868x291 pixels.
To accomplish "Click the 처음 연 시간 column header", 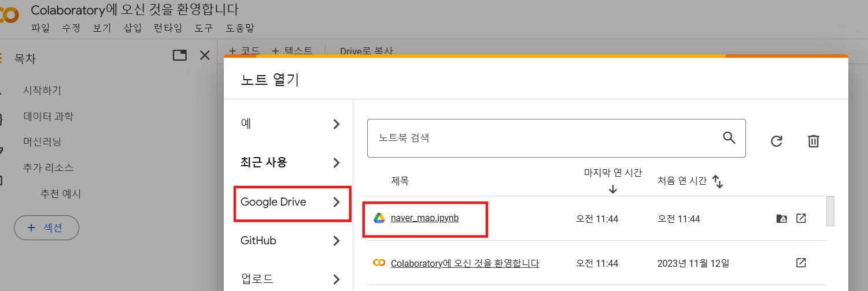I will pos(682,181).
